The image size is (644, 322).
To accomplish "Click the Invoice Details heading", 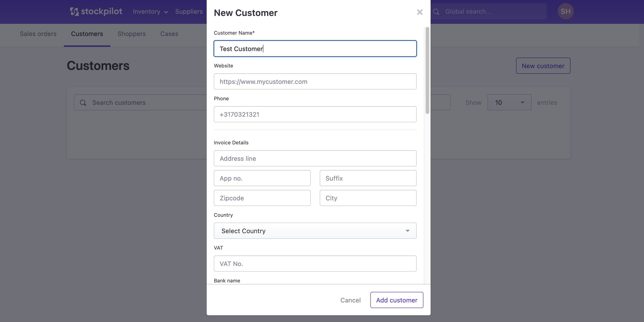I will pyautogui.click(x=231, y=143).
